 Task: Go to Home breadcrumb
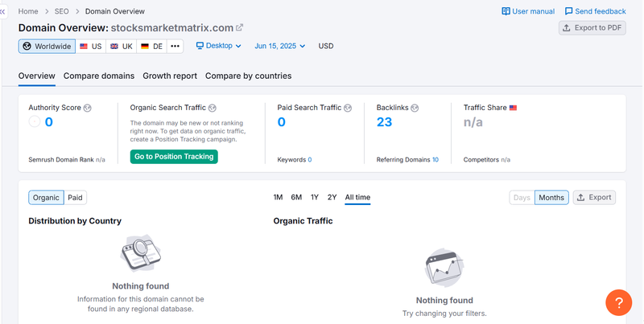pos(28,11)
